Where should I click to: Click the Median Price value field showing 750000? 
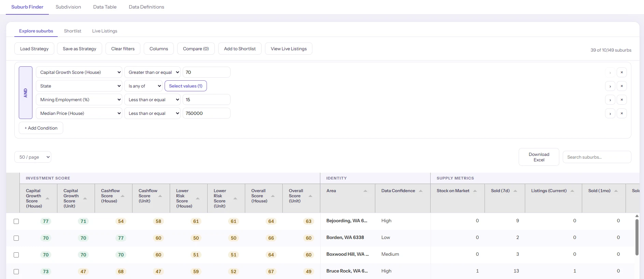tap(207, 114)
